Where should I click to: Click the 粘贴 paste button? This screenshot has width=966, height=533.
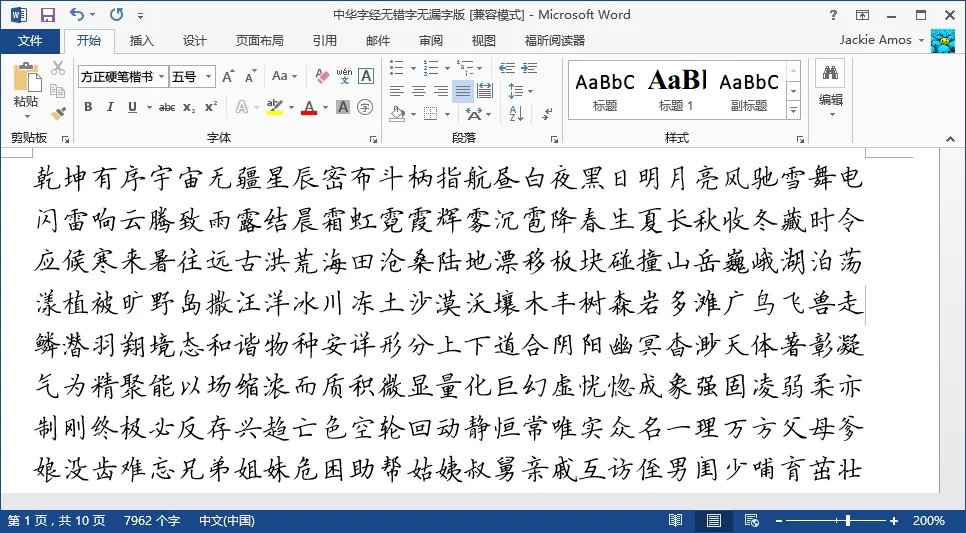(x=26, y=88)
